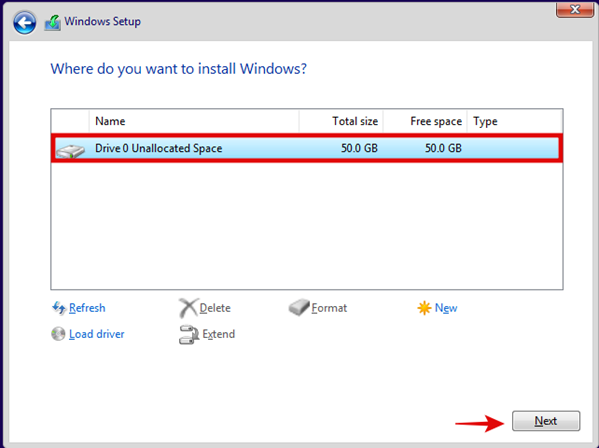
Task: Choose the Delete option
Action: [215, 308]
